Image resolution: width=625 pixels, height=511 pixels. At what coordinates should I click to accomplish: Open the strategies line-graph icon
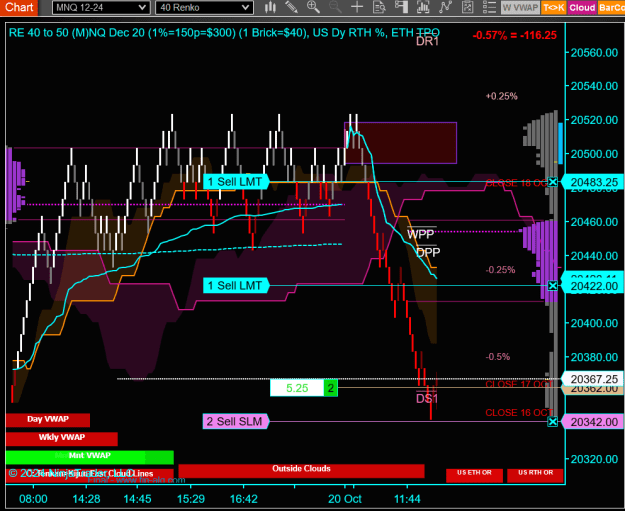445,7
